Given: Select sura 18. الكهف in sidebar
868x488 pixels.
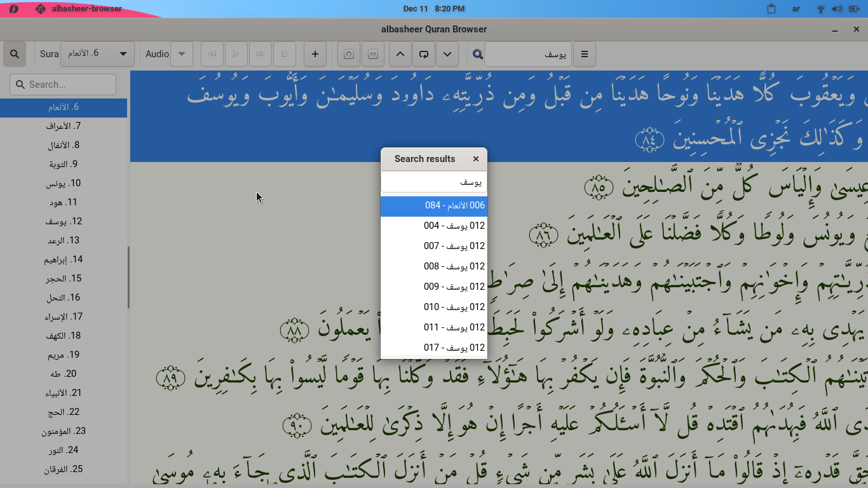Looking at the screenshot, I should point(64,335).
